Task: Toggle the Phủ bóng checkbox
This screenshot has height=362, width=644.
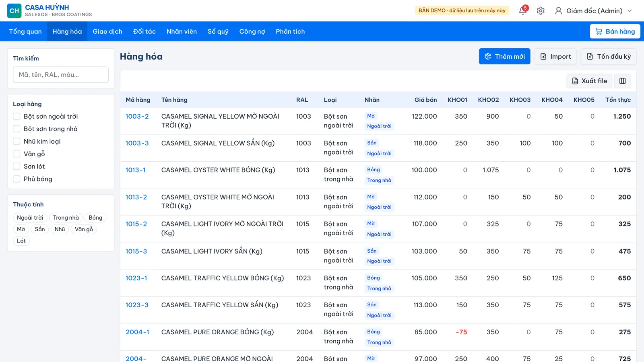Action: coord(17,179)
